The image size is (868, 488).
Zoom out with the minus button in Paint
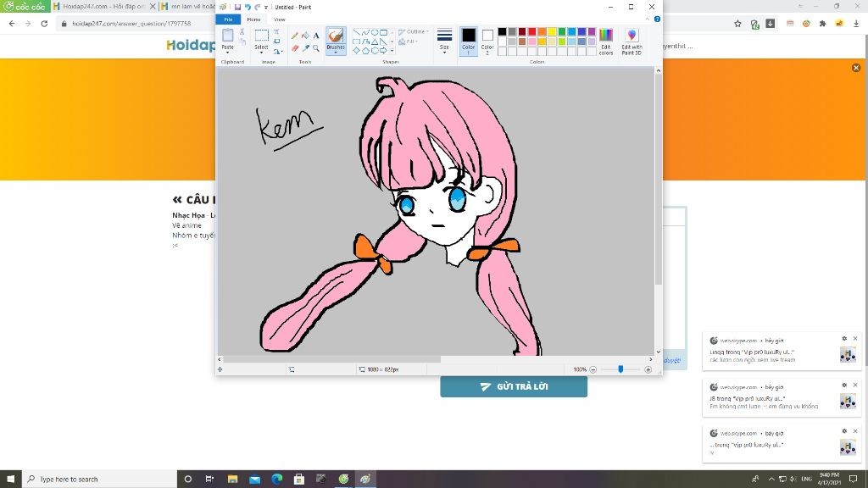point(593,369)
